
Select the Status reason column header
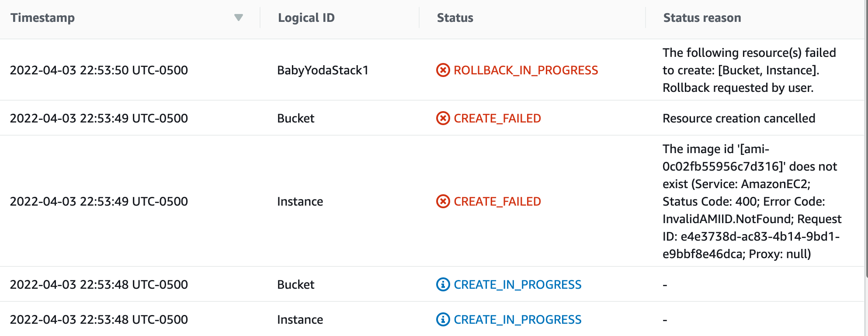click(702, 18)
